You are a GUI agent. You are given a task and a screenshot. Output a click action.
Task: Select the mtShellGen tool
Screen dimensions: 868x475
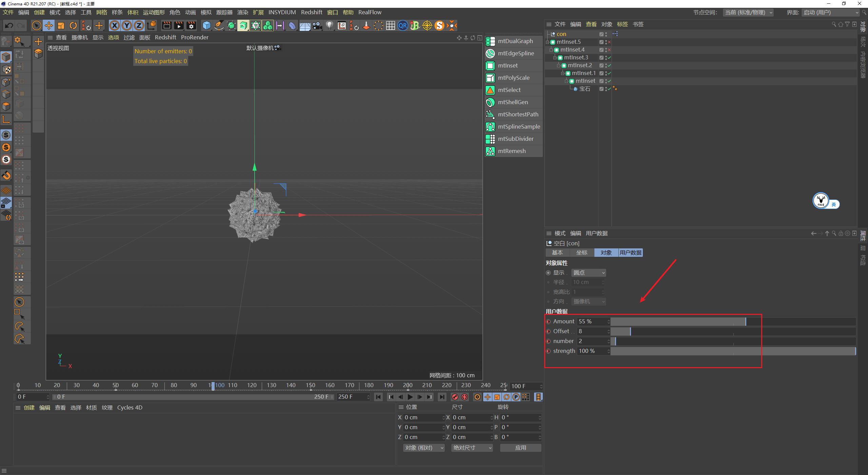tap(512, 102)
